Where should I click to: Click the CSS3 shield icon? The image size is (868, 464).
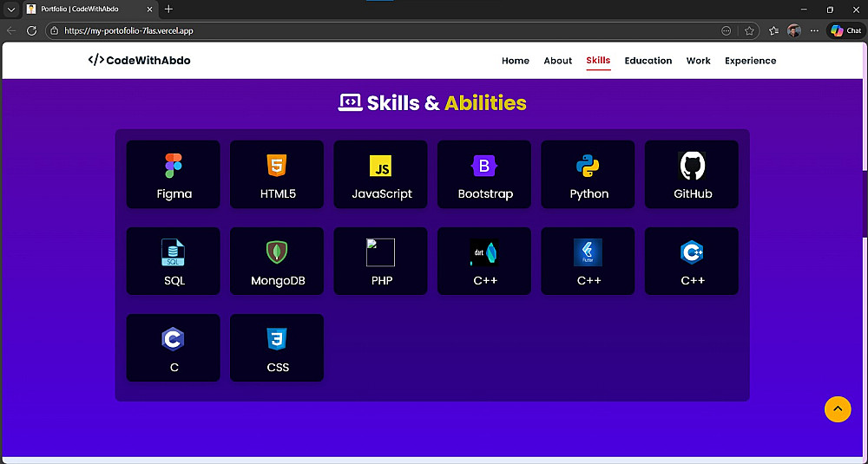click(x=277, y=339)
